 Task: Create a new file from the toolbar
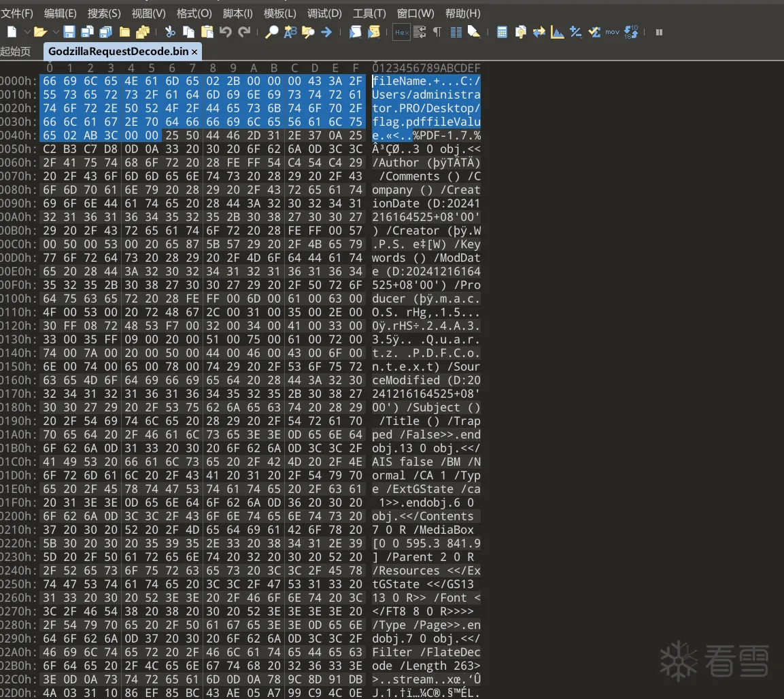point(12,32)
